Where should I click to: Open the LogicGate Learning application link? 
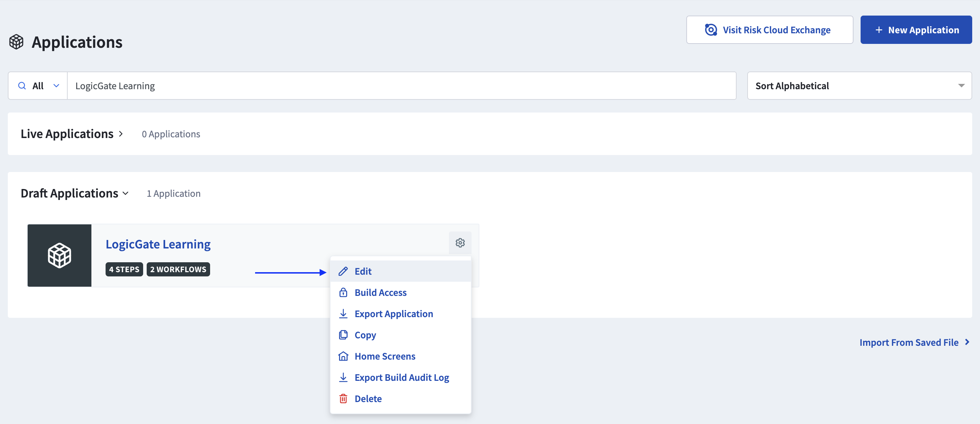(x=158, y=244)
